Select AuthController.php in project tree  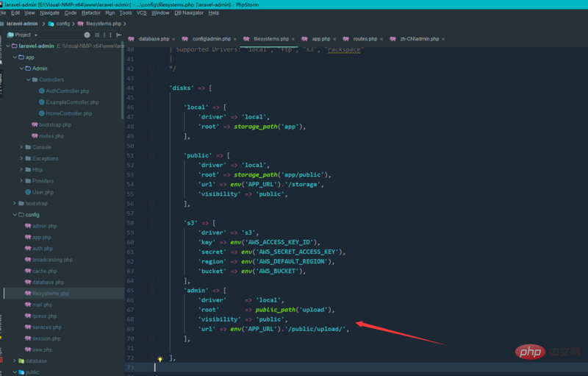(x=68, y=91)
